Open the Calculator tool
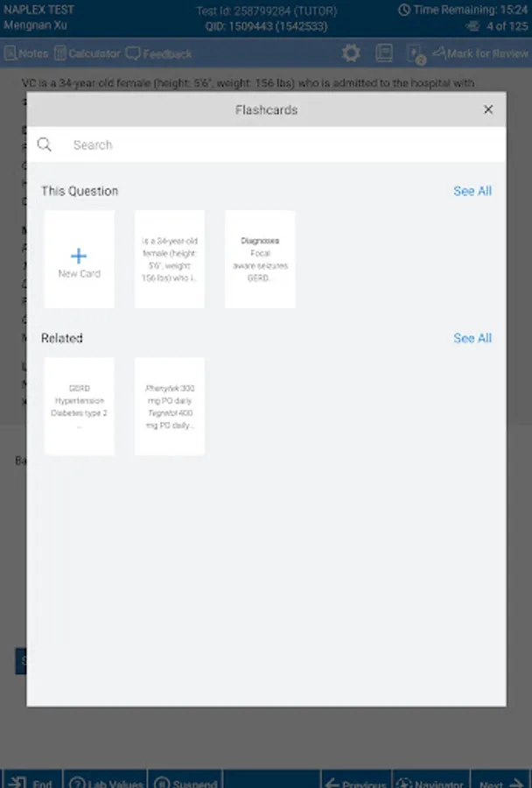Screen dimensions: 532x788 click(x=87, y=53)
